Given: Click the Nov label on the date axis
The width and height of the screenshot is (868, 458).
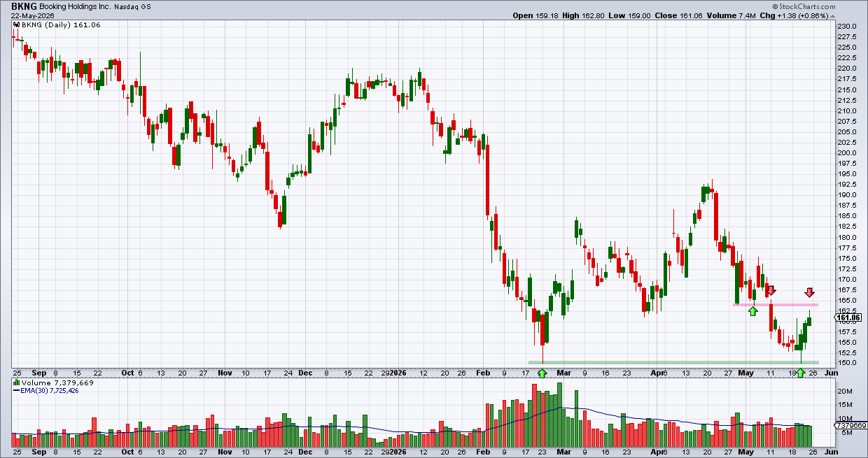Looking at the screenshot, I should pos(226,373).
